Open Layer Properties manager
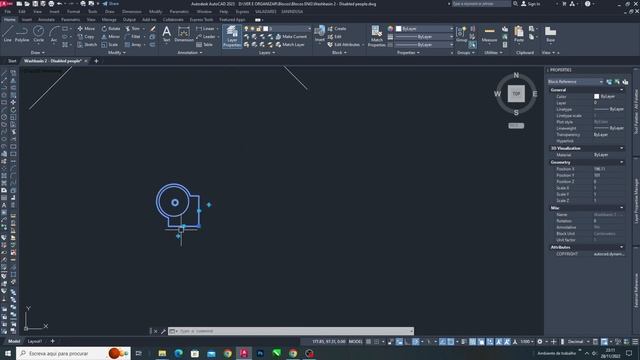Image resolution: width=640 pixels, height=360 pixels. [x=232, y=36]
